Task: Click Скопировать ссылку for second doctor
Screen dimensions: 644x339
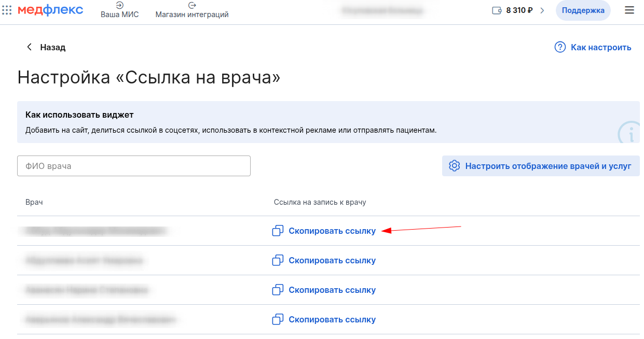Action: pos(332,260)
